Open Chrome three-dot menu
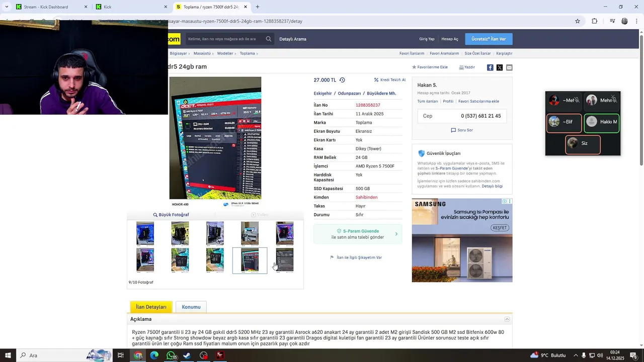Image resolution: width=644 pixels, height=362 pixels. [637, 21]
